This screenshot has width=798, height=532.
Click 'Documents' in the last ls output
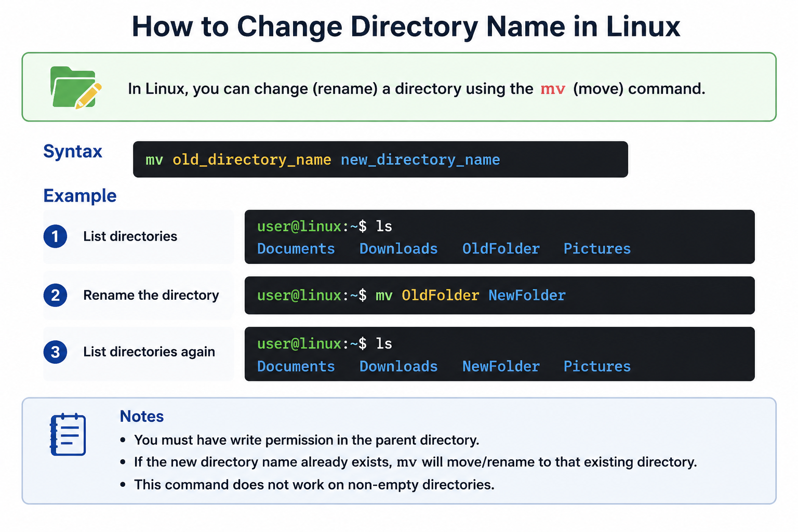[296, 366]
